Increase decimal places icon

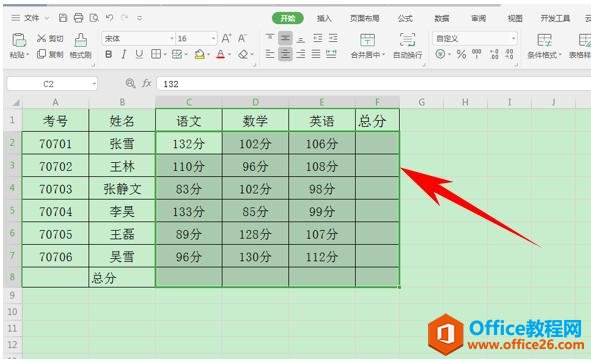[x=494, y=54]
